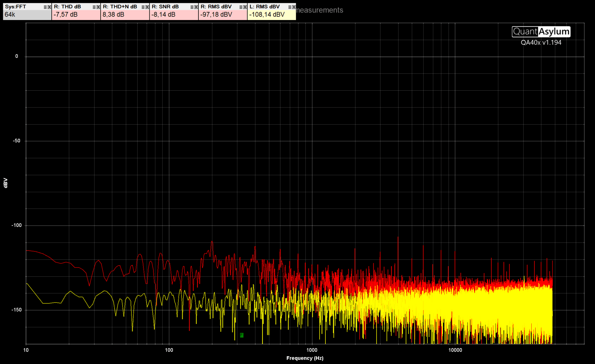The image size is (595, 364).
Task: Click the QuantAsylum logo
Action: (541, 32)
